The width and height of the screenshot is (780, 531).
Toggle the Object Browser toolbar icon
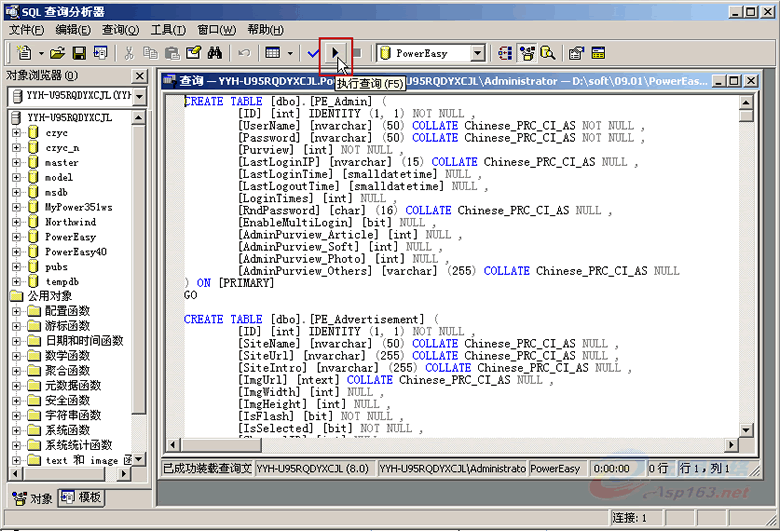(x=527, y=53)
